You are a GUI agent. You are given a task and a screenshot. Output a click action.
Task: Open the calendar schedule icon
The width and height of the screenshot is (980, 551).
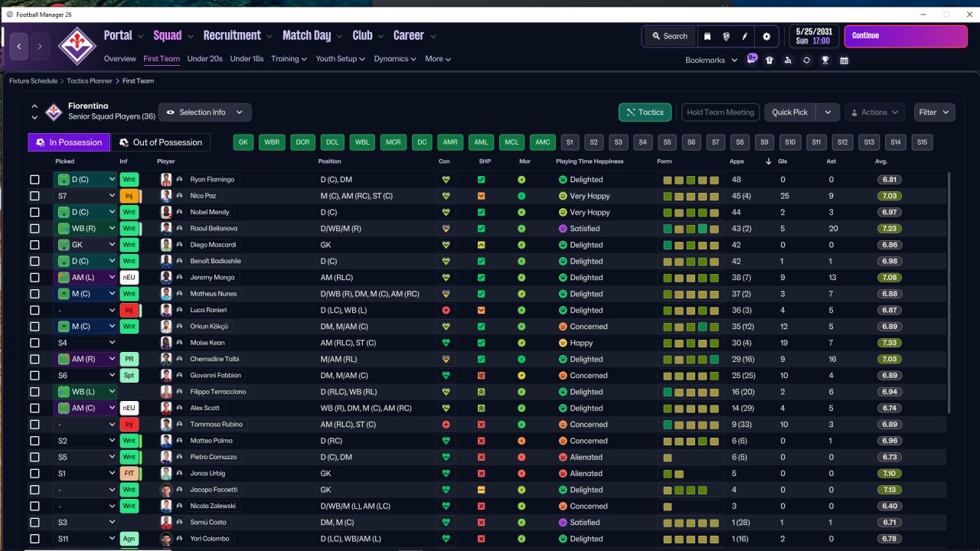coord(844,60)
